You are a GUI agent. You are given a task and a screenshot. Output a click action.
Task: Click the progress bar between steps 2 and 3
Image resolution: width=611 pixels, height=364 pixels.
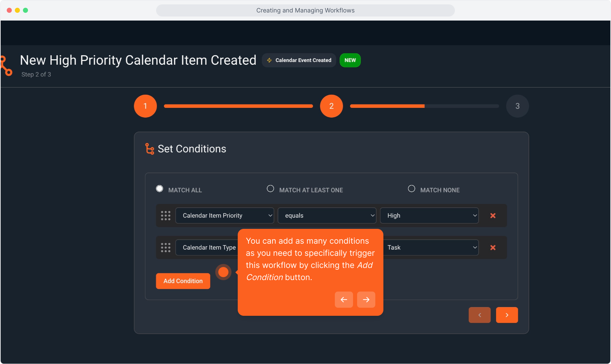(424, 106)
